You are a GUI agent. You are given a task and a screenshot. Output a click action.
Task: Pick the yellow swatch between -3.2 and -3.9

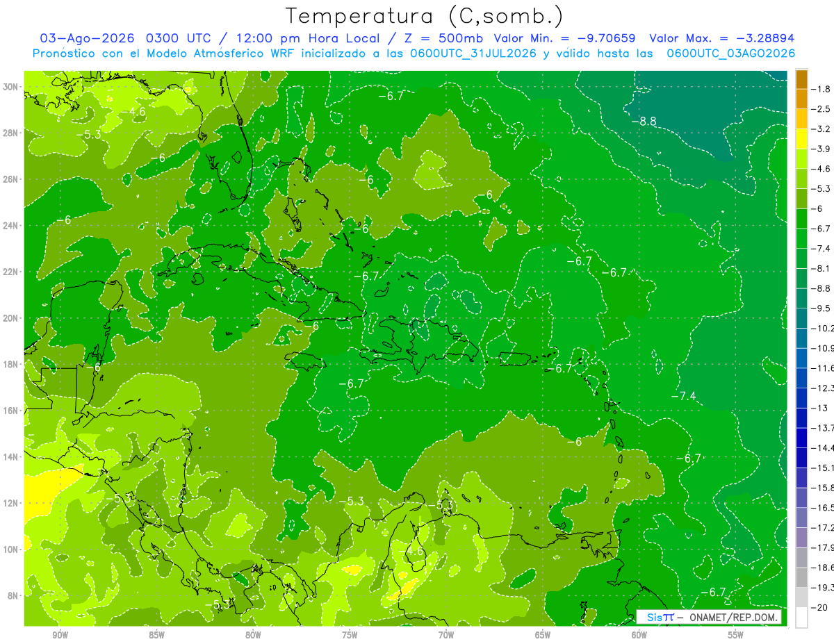coord(801,138)
